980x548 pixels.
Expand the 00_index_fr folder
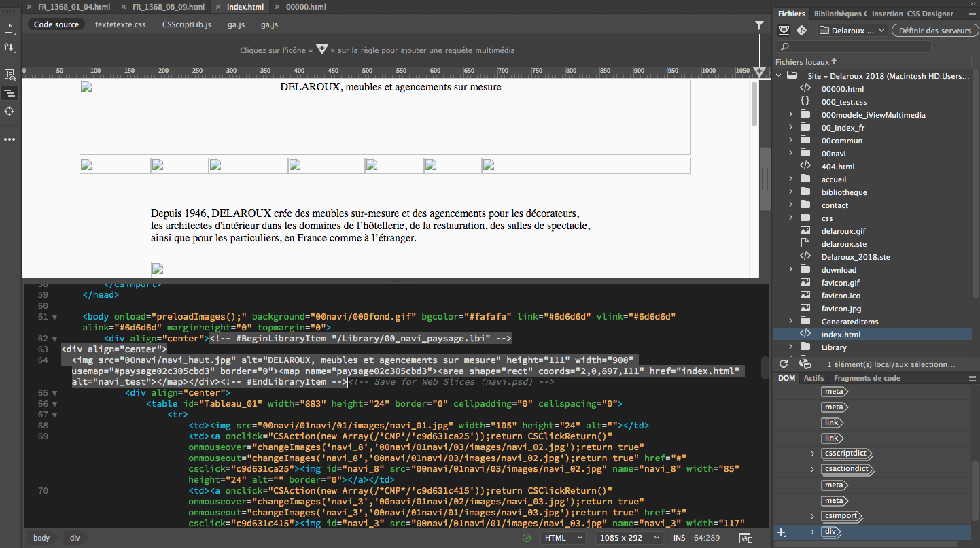pos(790,128)
